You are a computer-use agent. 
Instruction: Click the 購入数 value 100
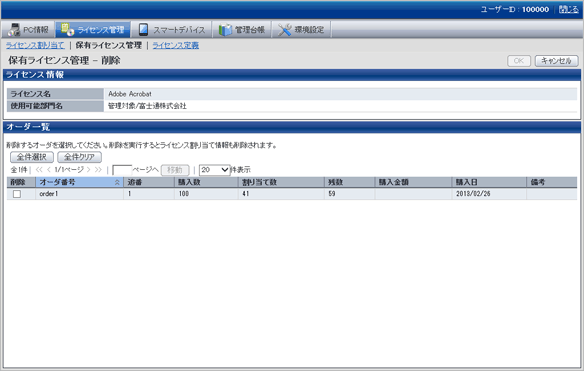pyautogui.click(x=184, y=194)
